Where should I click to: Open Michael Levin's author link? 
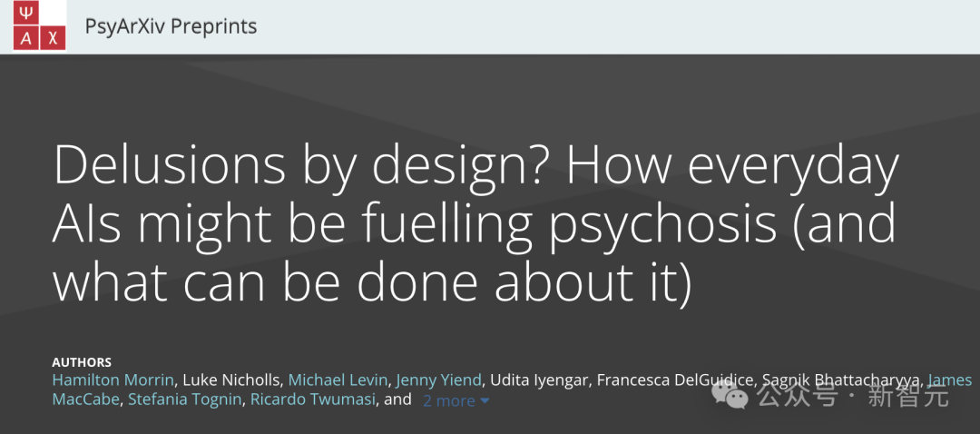pyautogui.click(x=338, y=380)
